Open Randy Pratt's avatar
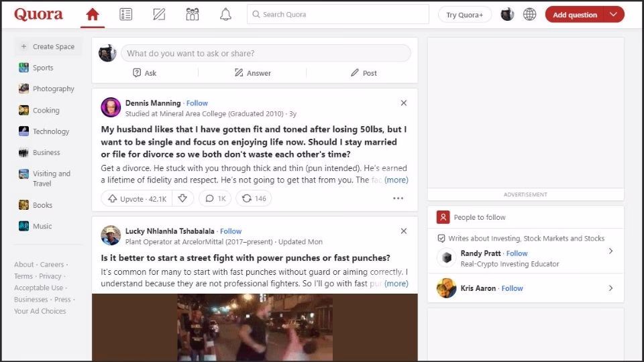Viewport: 644px width, 362px height. click(447, 257)
